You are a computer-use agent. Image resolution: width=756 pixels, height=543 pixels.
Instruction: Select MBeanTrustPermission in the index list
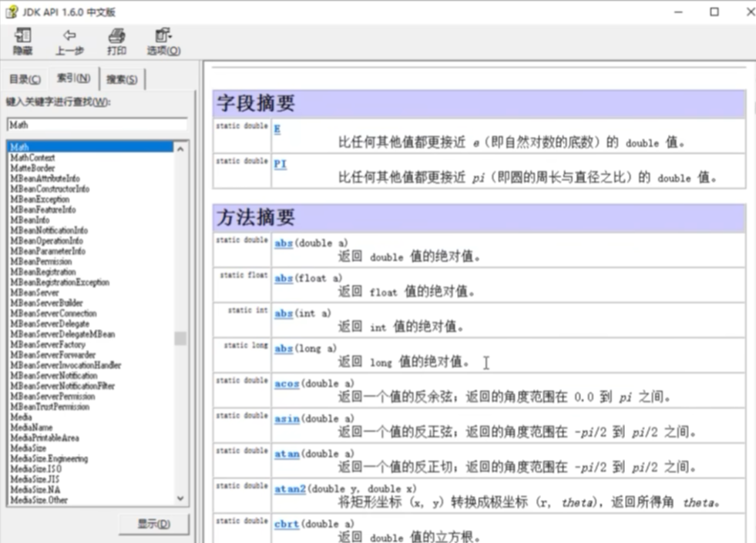(x=49, y=407)
